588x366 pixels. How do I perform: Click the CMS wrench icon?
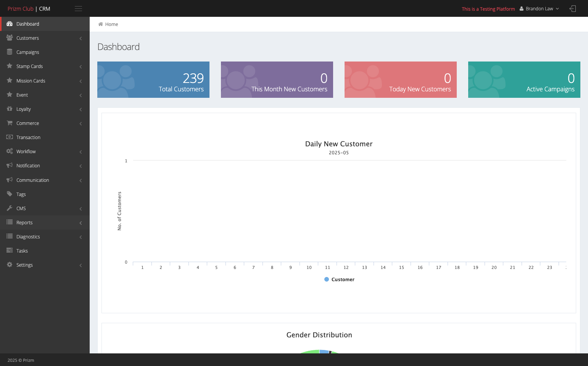(10, 208)
